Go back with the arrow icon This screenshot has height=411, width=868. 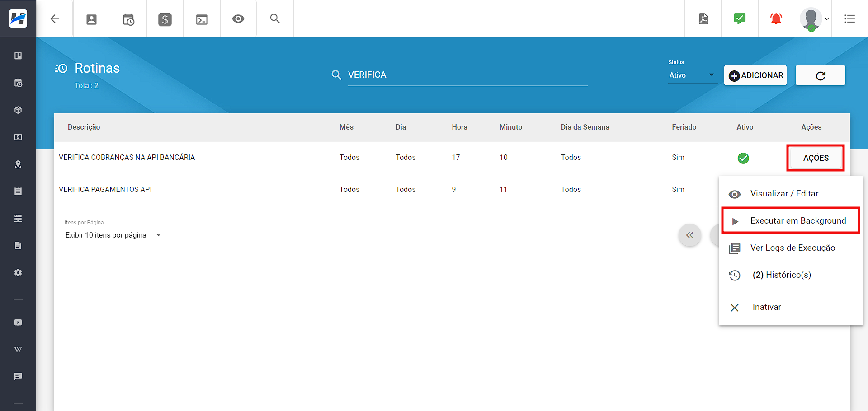55,19
